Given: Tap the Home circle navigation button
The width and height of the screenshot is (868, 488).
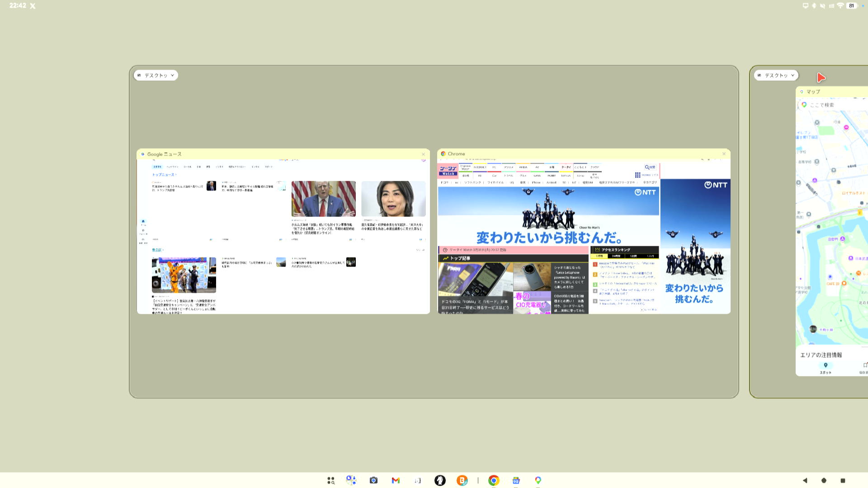Looking at the screenshot, I should pos(824,480).
